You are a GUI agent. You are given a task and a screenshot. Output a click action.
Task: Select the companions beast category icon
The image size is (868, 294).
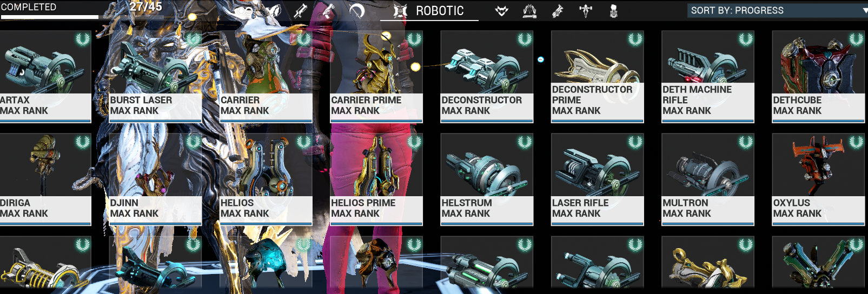click(x=502, y=11)
